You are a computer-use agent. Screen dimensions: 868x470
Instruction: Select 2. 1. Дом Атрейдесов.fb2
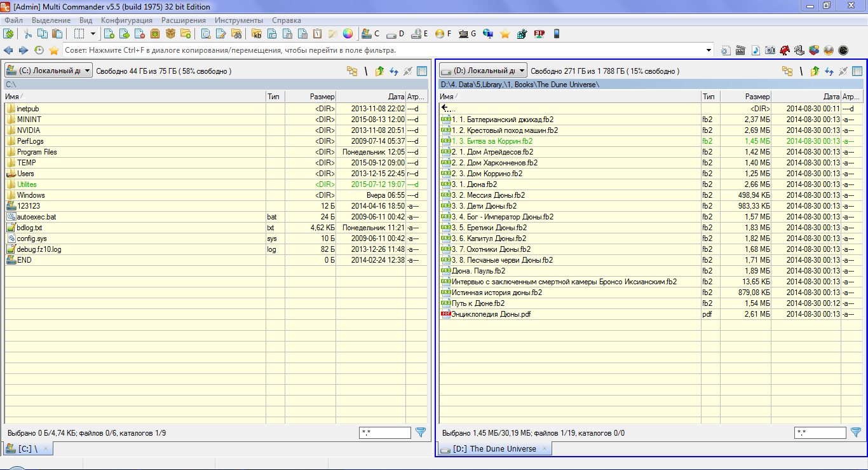492,152
